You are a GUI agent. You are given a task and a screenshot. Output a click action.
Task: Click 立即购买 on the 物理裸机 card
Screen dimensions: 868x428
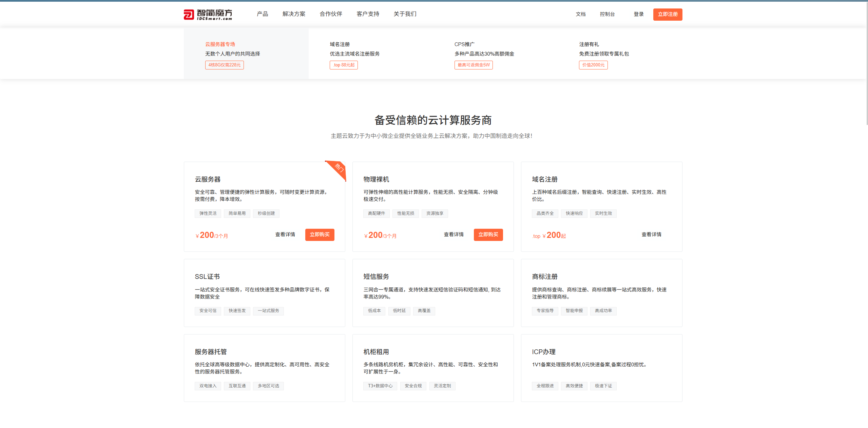click(488, 235)
